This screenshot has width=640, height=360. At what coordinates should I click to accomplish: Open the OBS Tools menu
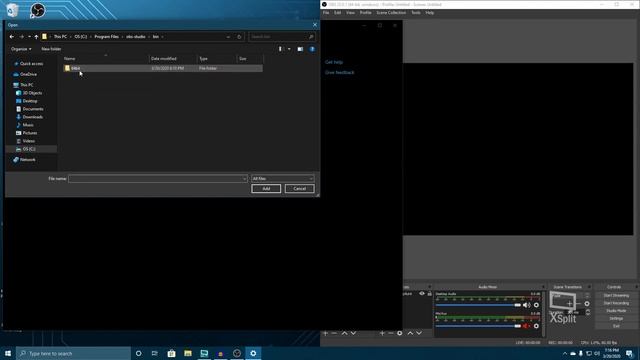click(416, 13)
